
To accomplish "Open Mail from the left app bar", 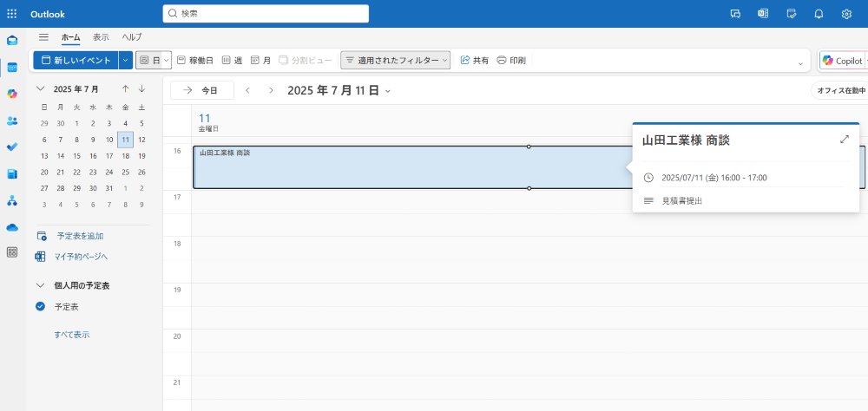I will pyautogui.click(x=12, y=41).
